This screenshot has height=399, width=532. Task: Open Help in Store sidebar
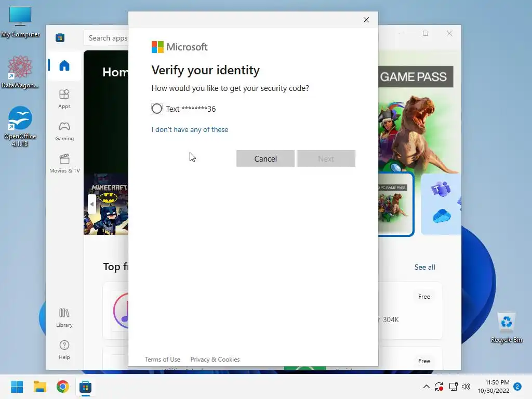[64, 350]
